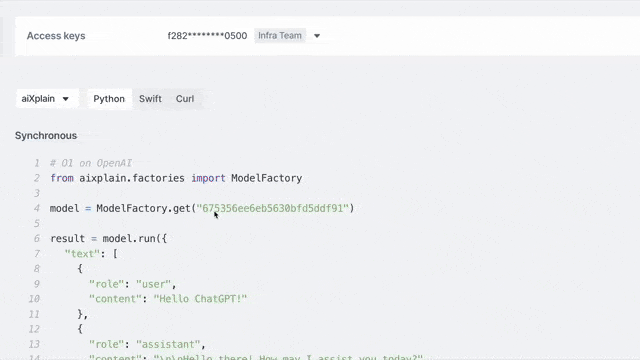This screenshot has width=640, height=360.
Task: Click the "Hello ChatGPT!" content string
Action: [x=200, y=299]
